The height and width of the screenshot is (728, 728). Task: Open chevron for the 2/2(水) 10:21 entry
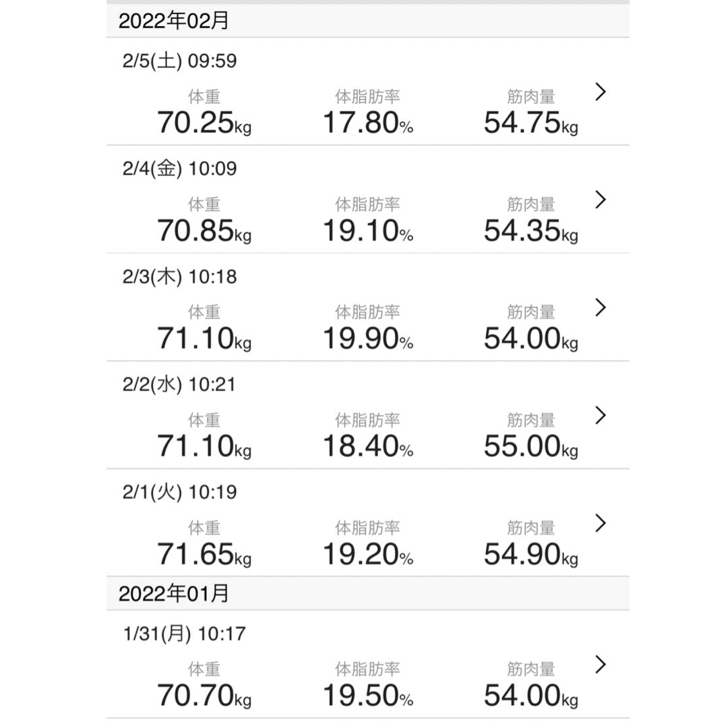[601, 415]
